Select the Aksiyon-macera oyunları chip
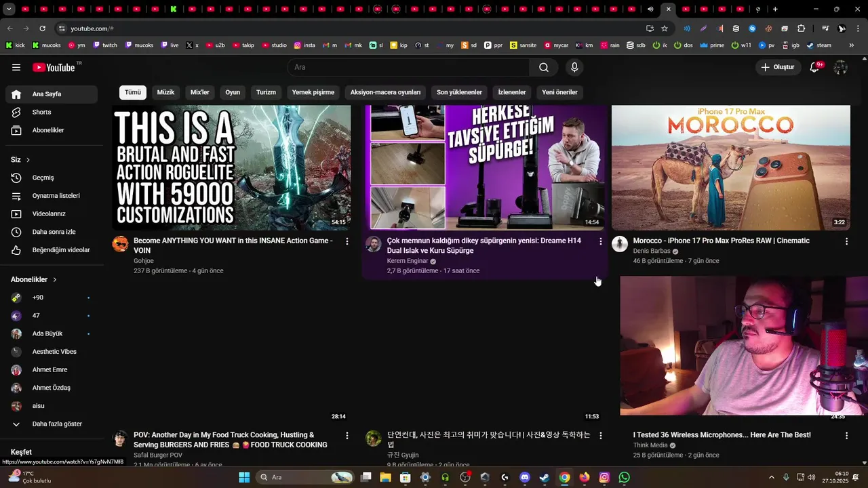Viewport: 868px width, 488px height. 385,92
